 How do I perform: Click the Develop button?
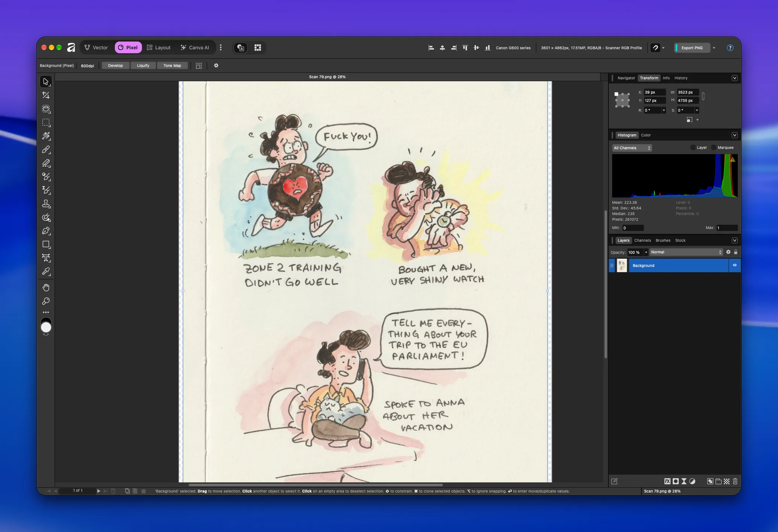tap(115, 65)
